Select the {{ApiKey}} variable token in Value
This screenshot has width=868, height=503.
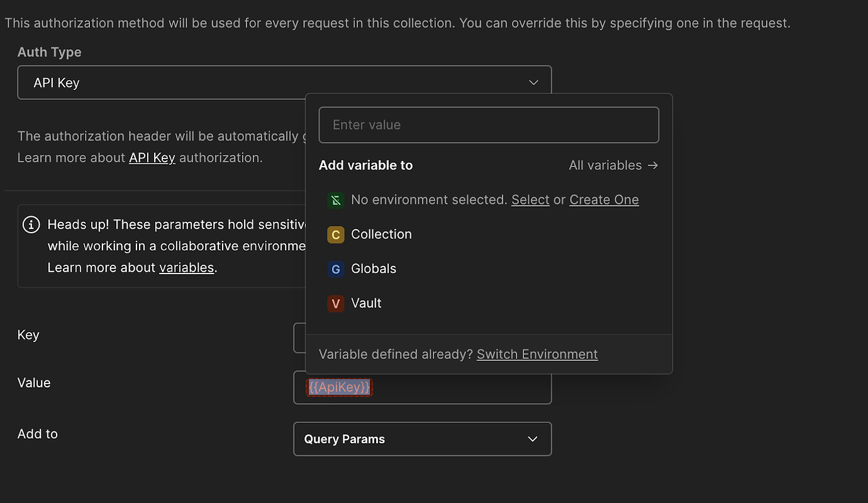(340, 387)
